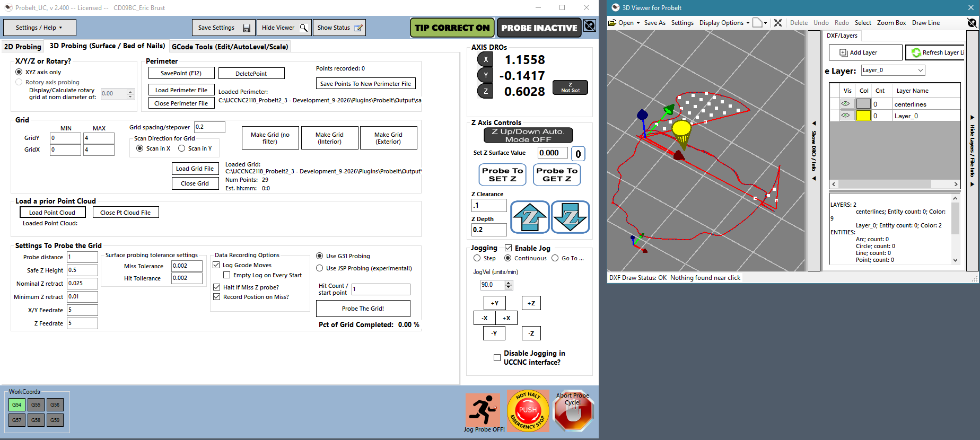Screen dimensions: 980x440
Task: Open the Open dropdown in 3D Viewer
Action: pos(624,23)
